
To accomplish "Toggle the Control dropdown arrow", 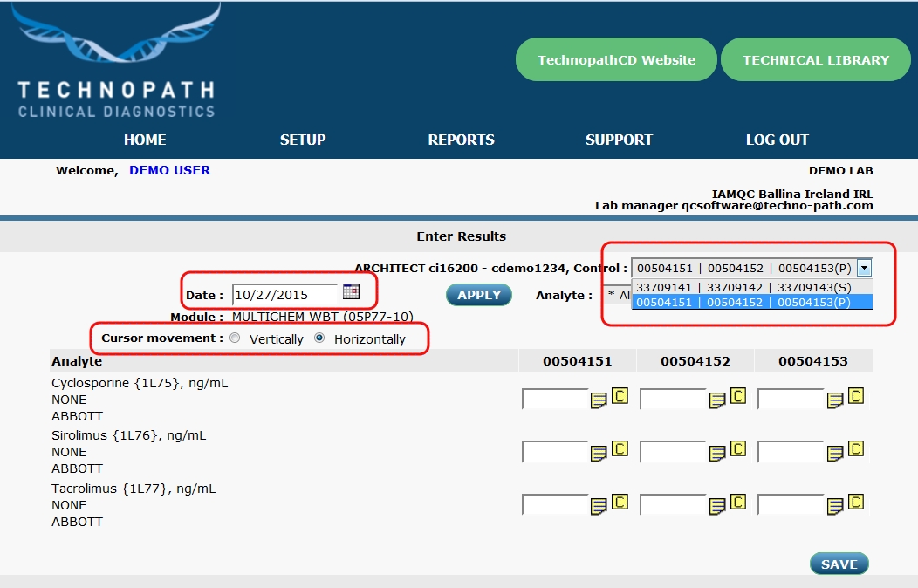I will click(864, 268).
